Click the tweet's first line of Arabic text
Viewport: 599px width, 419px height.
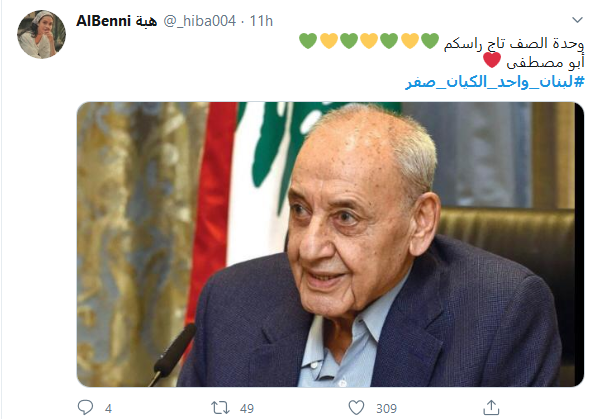click(514, 43)
